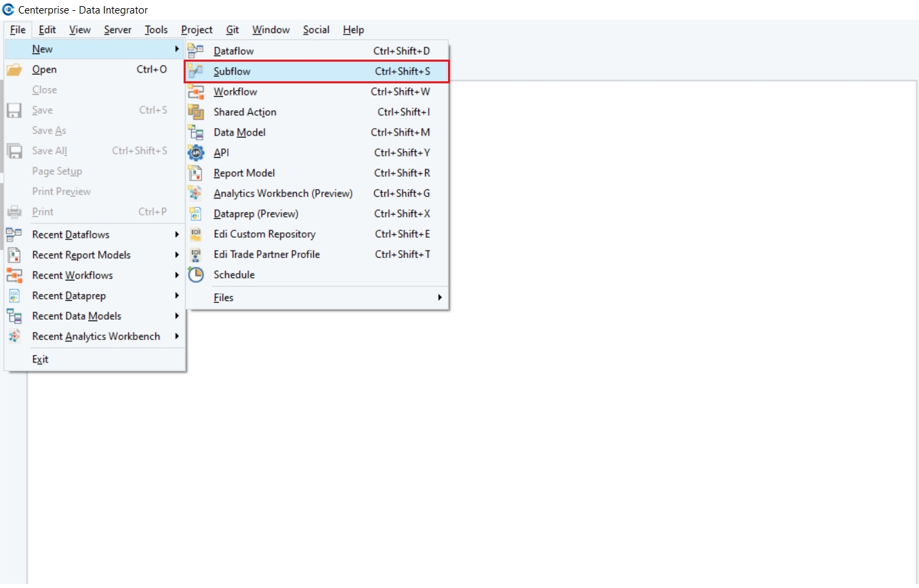This screenshot has width=919, height=588.
Task: Open the Server menu
Action: pos(118,30)
